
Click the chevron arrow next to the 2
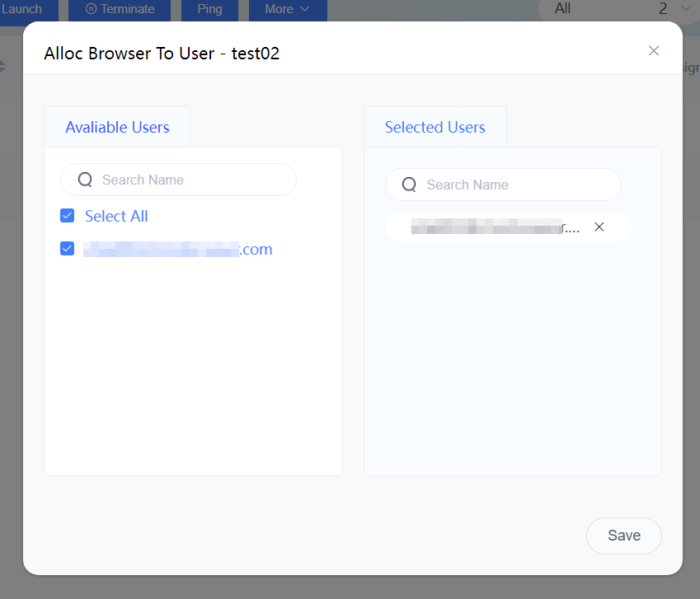coord(686,8)
